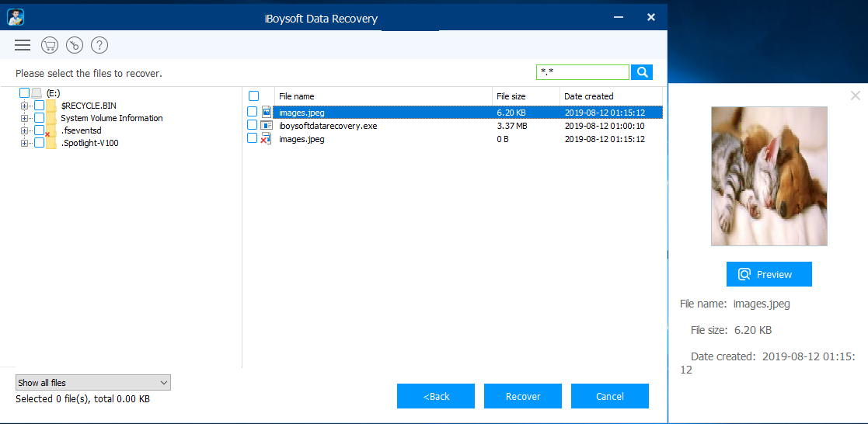The image size is (868, 424).
Task: Expand the System Volume Information node
Action: tap(25, 118)
